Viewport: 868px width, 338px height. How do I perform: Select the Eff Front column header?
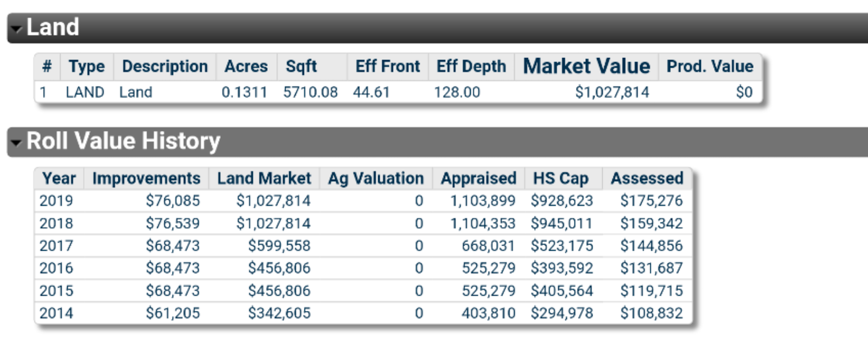pyautogui.click(x=387, y=66)
